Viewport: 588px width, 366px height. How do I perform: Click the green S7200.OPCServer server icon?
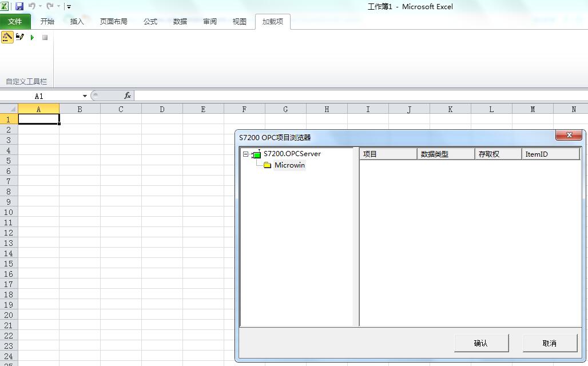[256, 154]
